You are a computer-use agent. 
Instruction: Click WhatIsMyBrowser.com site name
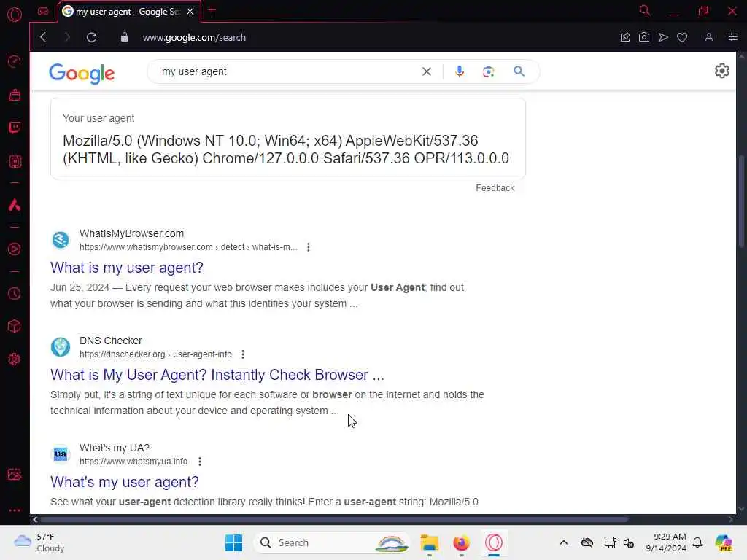(131, 233)
